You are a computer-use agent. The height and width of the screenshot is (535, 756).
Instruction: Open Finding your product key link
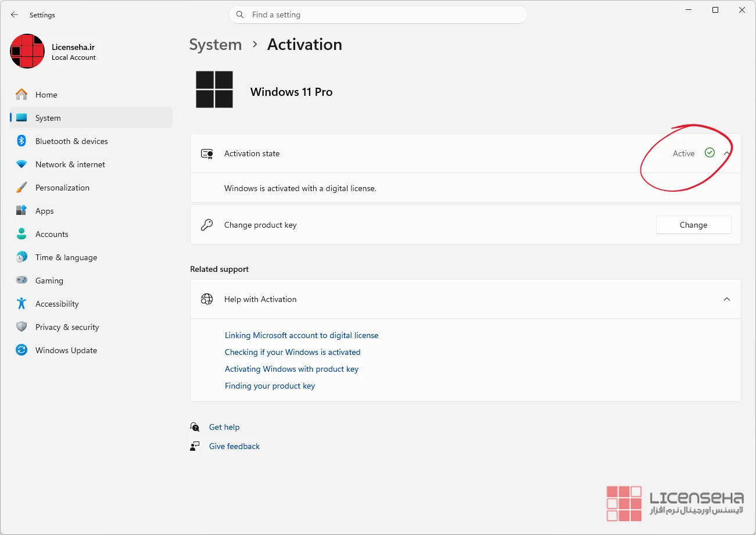270,386
